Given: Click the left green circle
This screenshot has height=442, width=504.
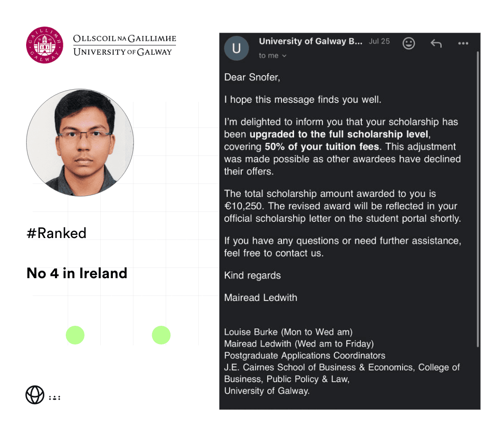Looking at the screenshot, I should point(75,335).
